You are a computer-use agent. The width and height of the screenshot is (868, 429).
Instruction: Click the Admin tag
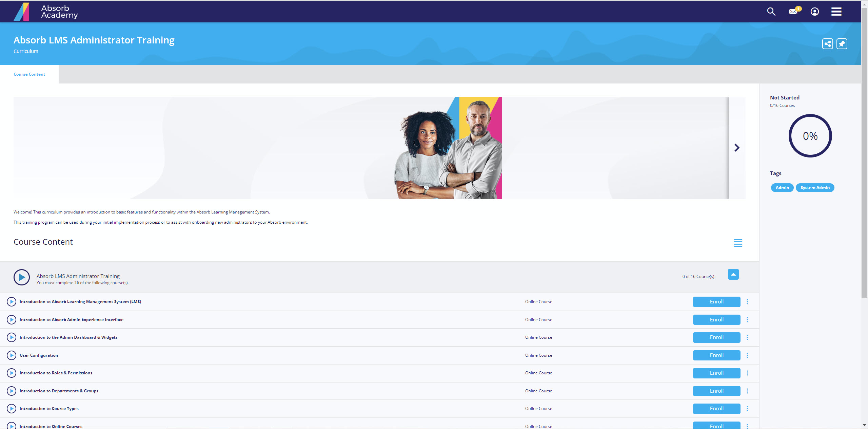point(782,188)
